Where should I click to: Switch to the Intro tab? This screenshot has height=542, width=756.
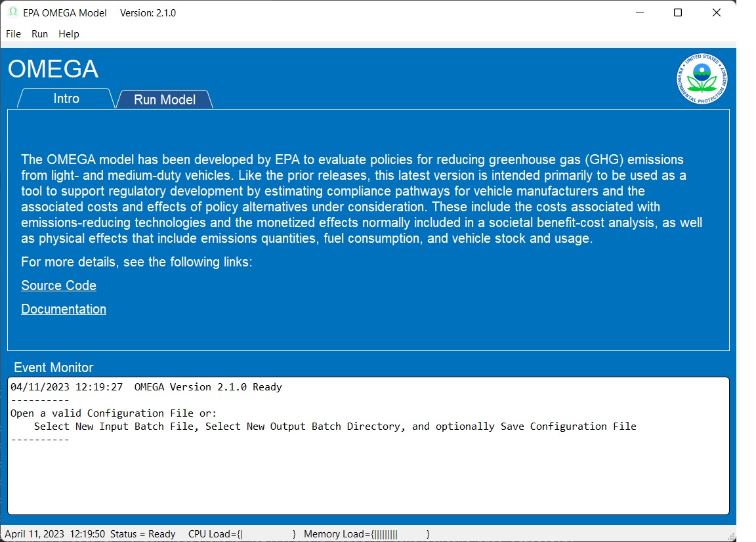point(66,98)
